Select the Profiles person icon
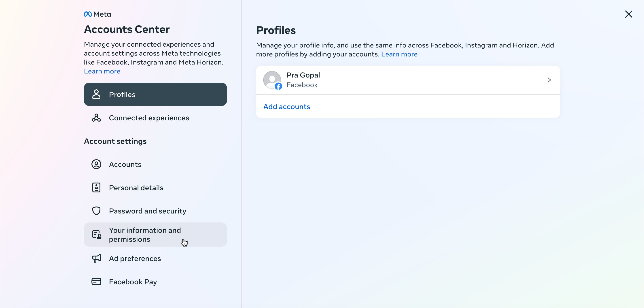This screenshot has height=308, width=644. click(96, 94)
